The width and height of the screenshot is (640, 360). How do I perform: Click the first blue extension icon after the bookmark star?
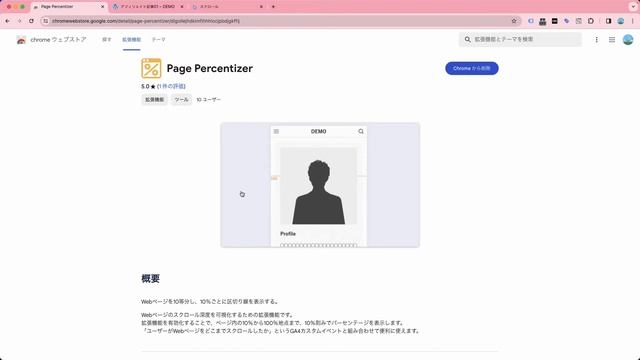click(x=531, y=21)
